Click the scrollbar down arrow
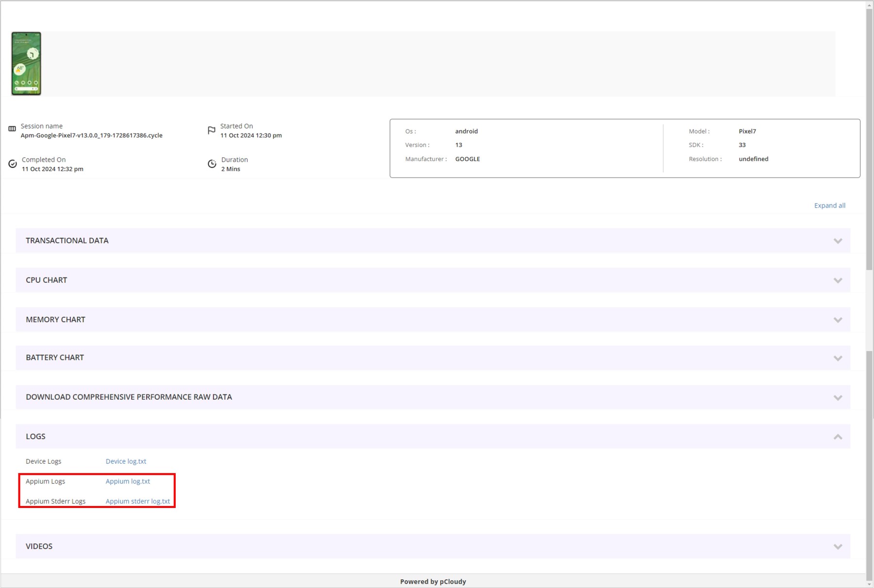Viewport: 874px width, 588px height. (x=869, y=584)
